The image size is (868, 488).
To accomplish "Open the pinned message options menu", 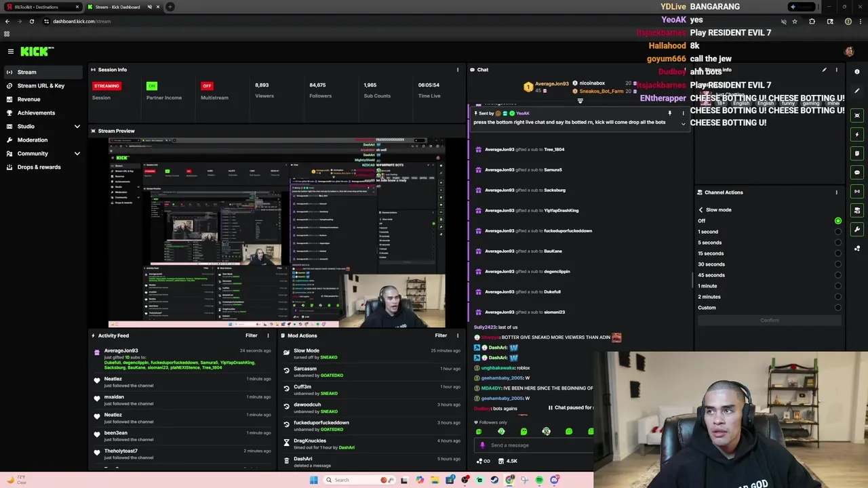I will (x=683, y=113).
